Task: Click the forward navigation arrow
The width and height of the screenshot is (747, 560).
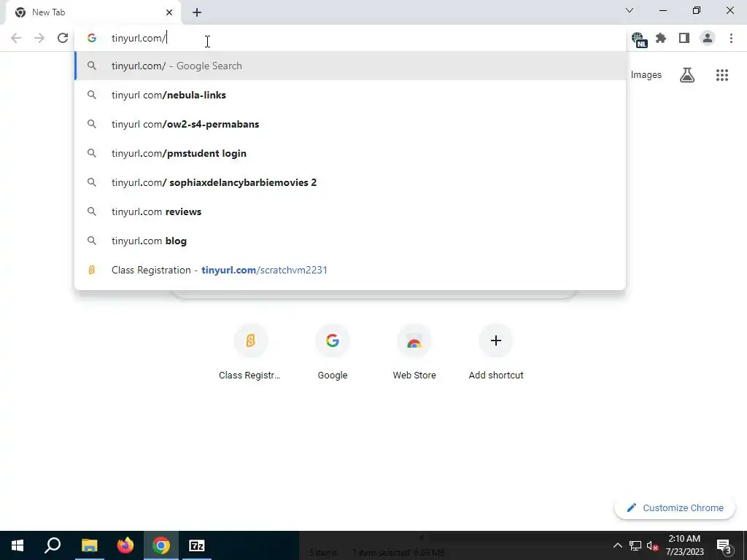Action: click(x=39, y=38)
